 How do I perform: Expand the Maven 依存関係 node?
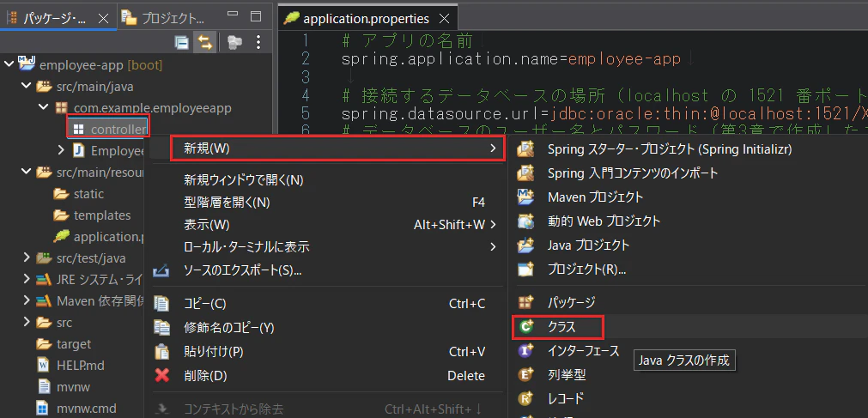(x=26, y=300)
